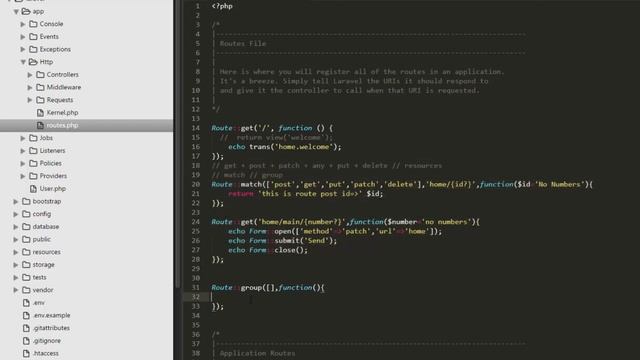640x360 pixels.
Task: Open User.php from the sidebar
Action: 53,189
